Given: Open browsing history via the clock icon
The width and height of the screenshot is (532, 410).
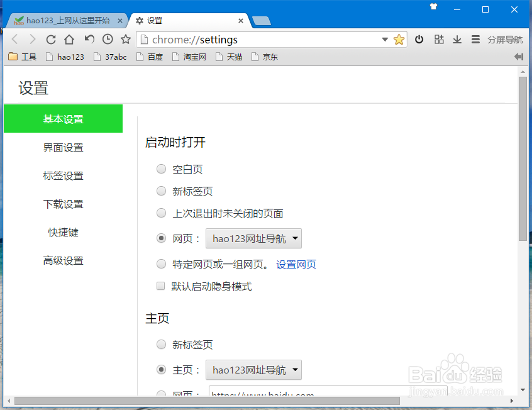Looking at the screenshot, I should (107, 39).
